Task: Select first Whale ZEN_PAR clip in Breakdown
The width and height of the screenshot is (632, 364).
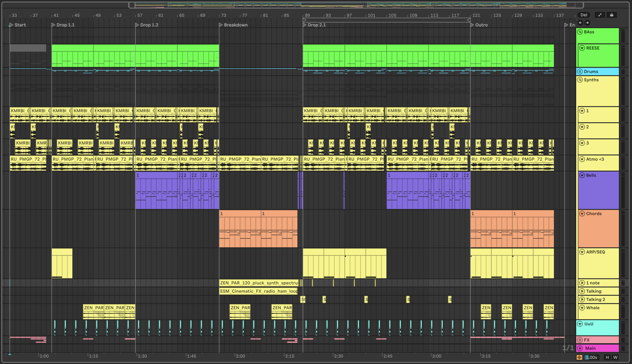Action: 240,311
